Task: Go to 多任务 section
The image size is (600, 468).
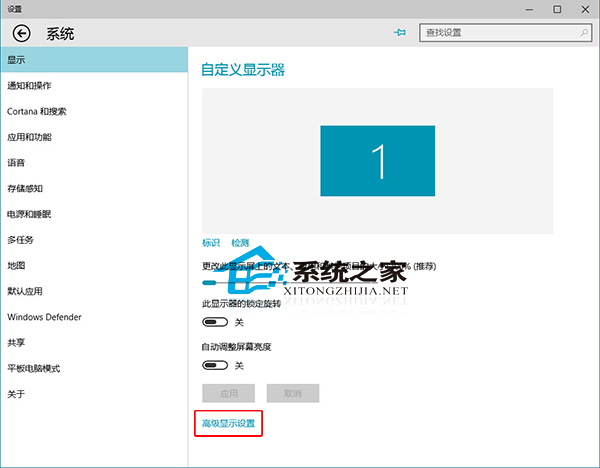Action: pyautogui.click(x=94, y=240)
